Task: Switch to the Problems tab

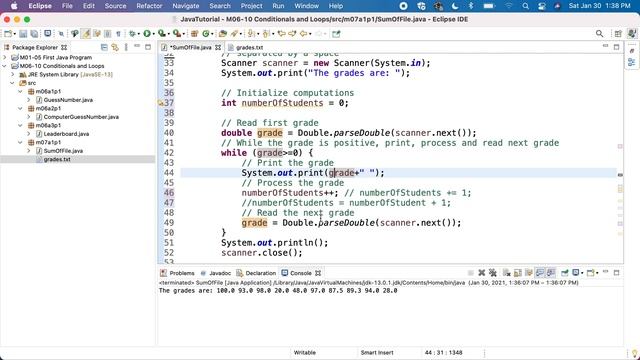Action: (178, 273)
